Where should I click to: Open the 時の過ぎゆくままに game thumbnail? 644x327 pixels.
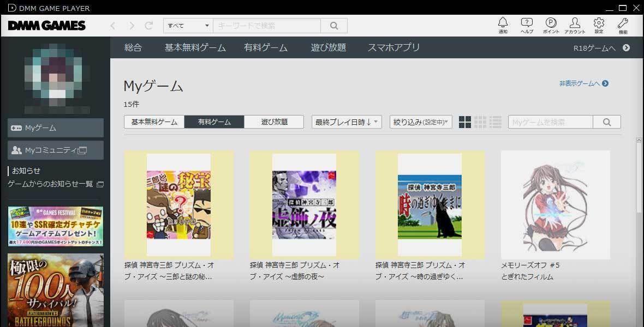pos(430,205)
